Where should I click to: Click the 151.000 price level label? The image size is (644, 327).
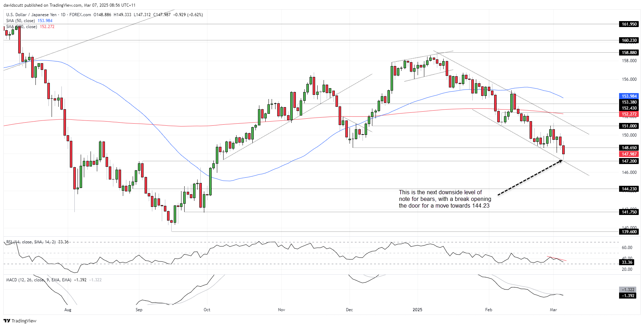click(629, 126)
